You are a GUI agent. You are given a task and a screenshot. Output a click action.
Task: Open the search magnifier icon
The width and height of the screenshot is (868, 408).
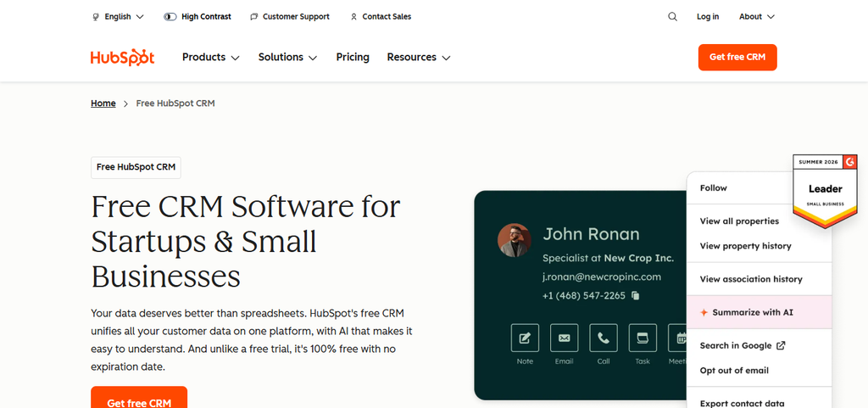pos(672,17)
